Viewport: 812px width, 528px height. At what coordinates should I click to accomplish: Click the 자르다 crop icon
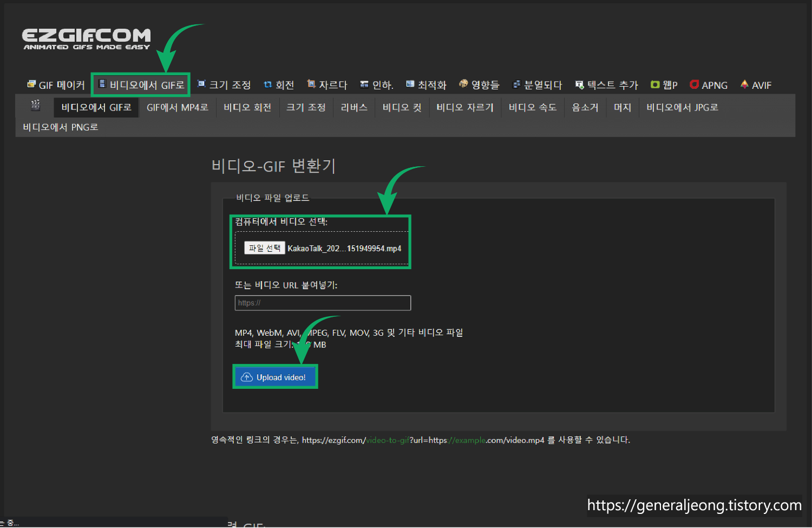pyautogui.click(x=311, y=84)
